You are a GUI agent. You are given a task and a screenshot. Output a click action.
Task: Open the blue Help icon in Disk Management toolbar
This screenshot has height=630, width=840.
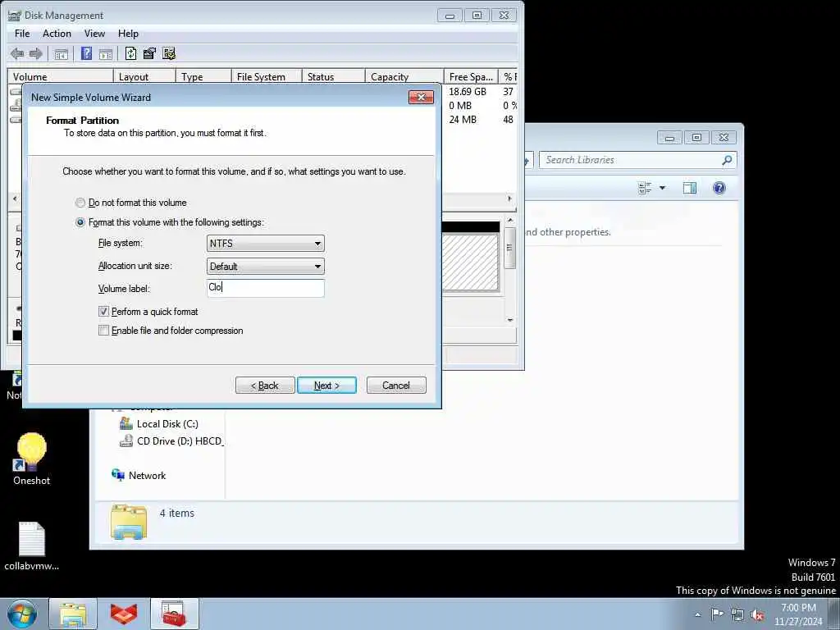(86, 53)
